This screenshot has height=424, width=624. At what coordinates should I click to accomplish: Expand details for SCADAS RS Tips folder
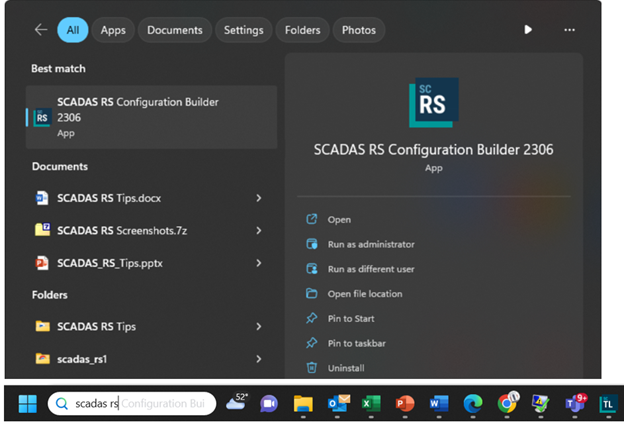[x=259, y=326]
